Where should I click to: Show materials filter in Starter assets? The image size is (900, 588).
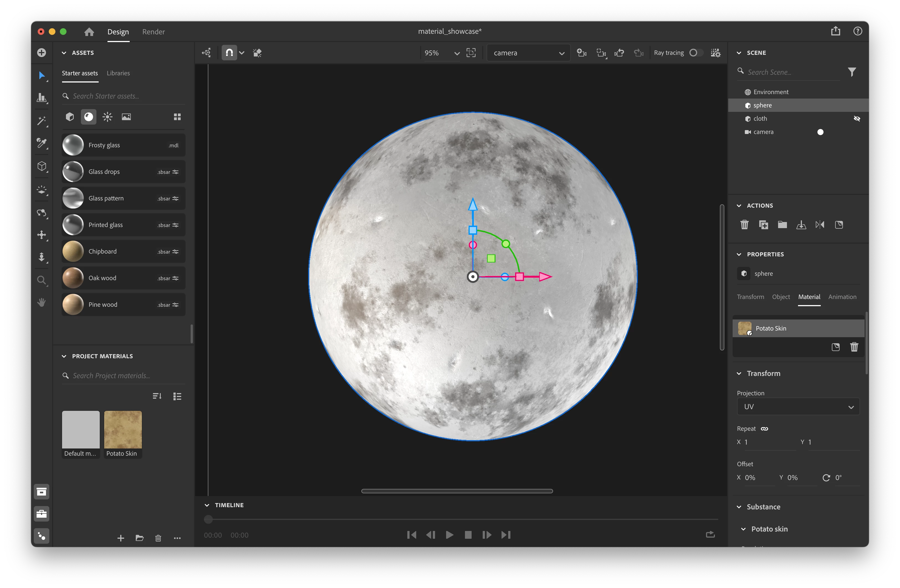[x=88, y=117]
